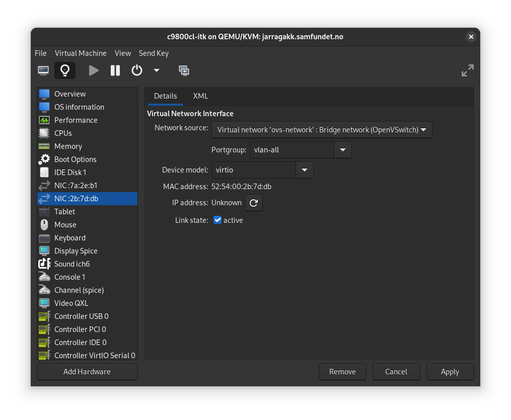Click the MAC address 52:54:00:2b:7d:db
The image size is (511, 420).
point(241,187)
